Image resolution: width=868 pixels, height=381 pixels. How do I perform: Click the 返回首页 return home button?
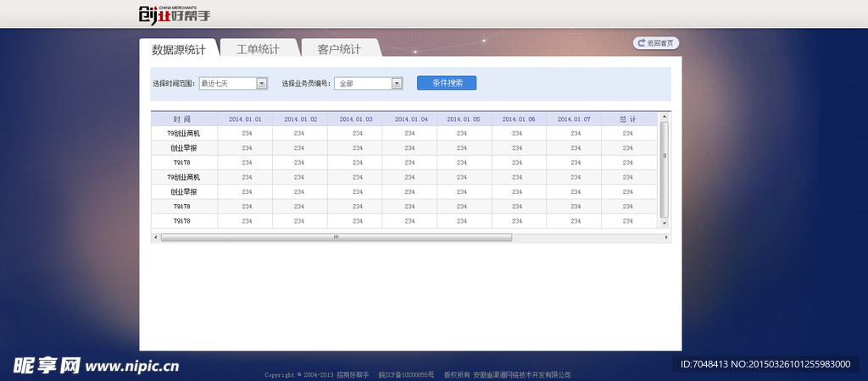point(655,43)
